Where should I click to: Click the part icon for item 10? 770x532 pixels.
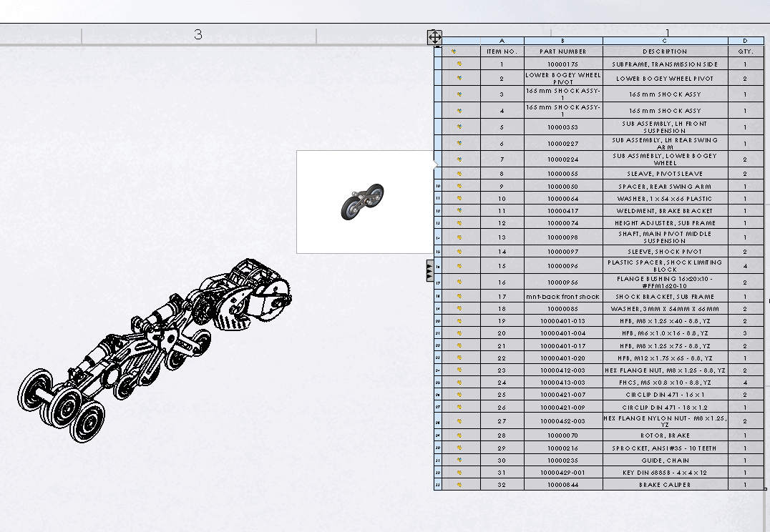click(x=459, y=198)
